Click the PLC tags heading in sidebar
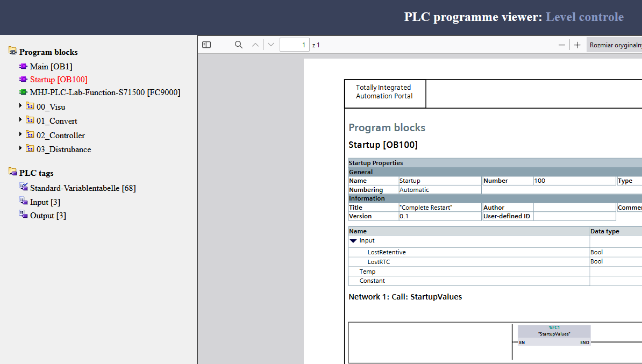 click(x=37, y=173)
